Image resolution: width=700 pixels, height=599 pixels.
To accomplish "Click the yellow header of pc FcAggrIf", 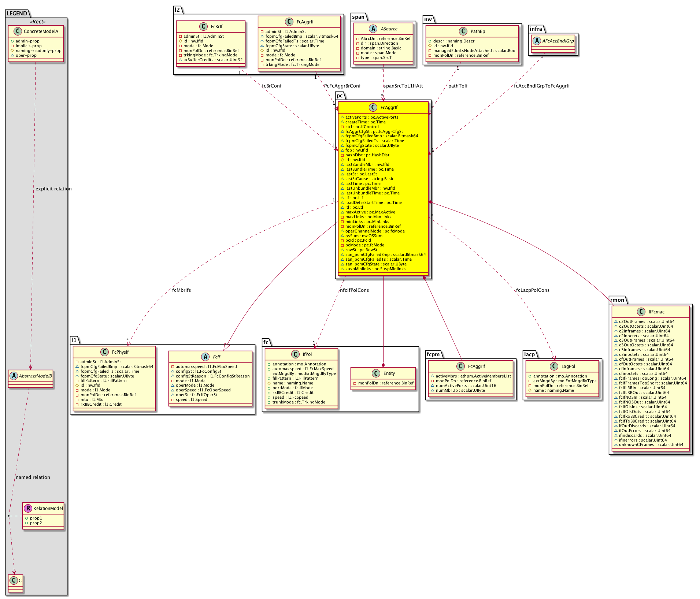I will coord(383,108).
